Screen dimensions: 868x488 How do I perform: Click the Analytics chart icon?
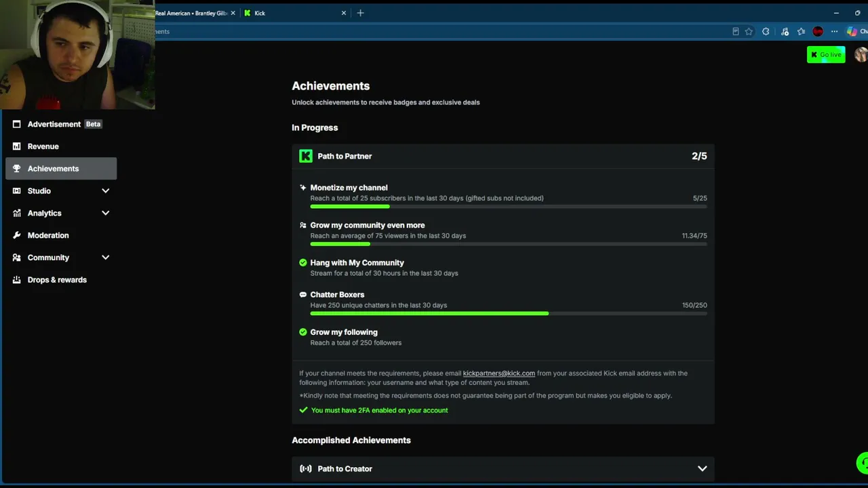17,213
